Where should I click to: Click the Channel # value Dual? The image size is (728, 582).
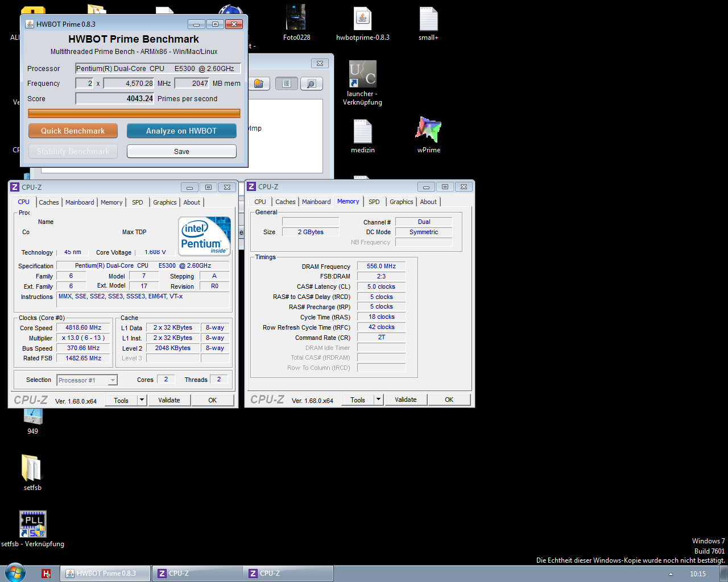(x=424, y=222)
